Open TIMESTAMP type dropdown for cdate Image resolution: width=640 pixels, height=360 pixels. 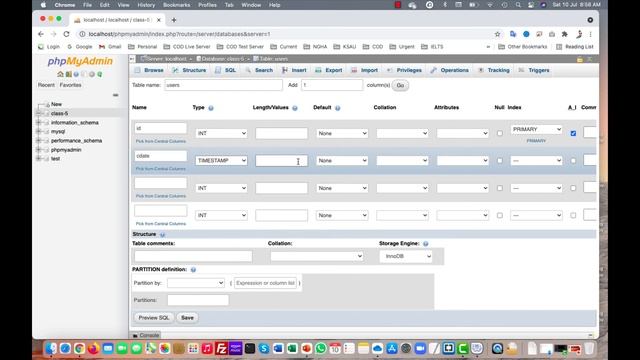pyautogui.click(x=221, y=161)
